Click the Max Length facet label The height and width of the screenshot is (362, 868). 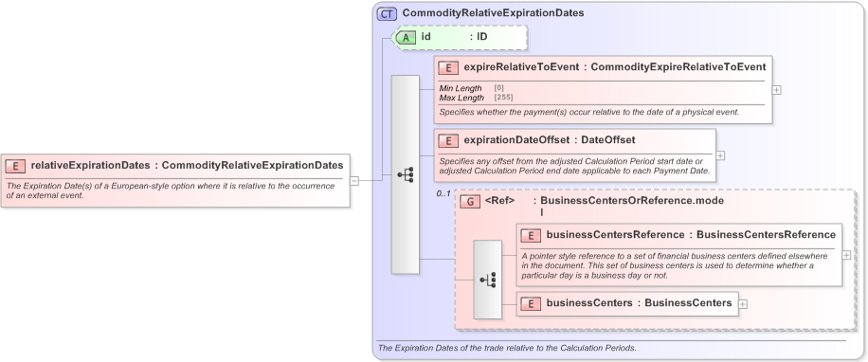(461, 98)
